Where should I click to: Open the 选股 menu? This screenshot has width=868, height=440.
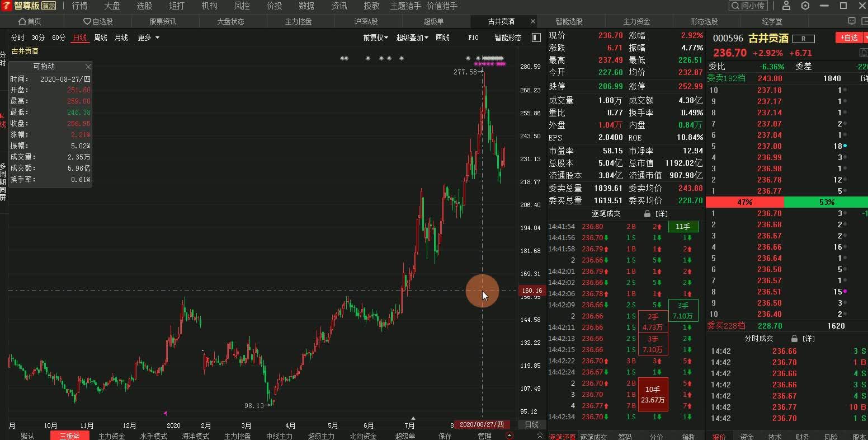144,6
